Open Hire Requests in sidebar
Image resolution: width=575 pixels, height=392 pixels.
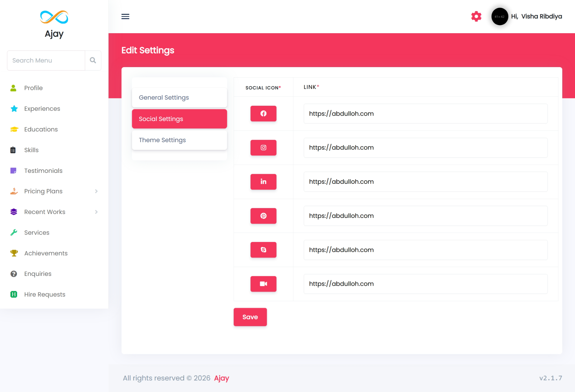pos(45,294)
